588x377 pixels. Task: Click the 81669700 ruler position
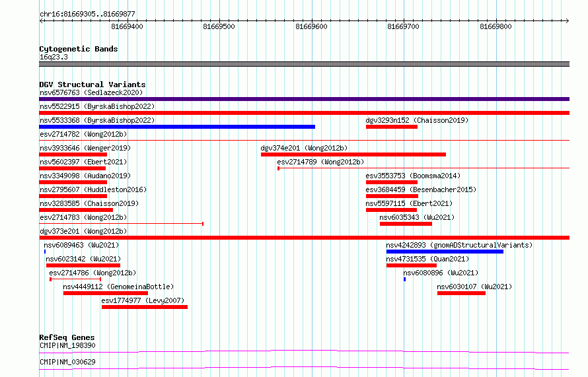[404, 26]
